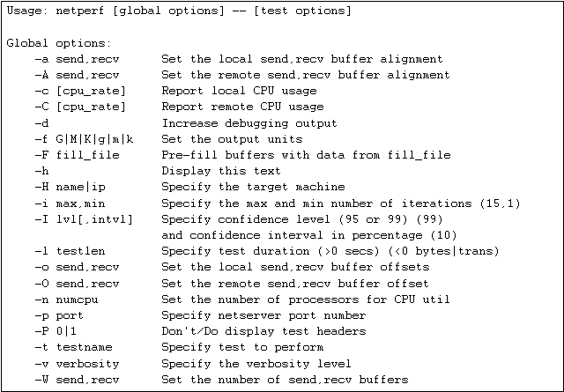Viewport: 564px width, 392px height.
Task: Click the -v verbosity option
Action: pyautogui.click(x=77, y=364)
